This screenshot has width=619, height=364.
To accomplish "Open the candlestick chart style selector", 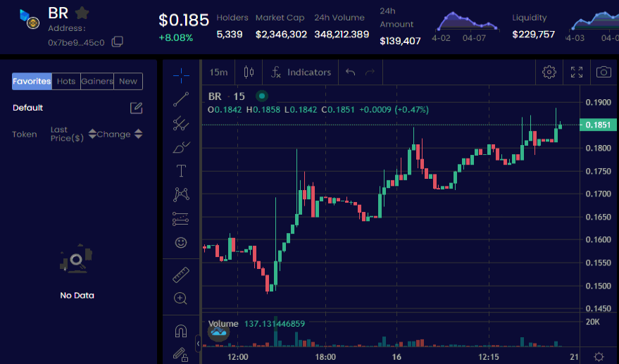I will 249,73.
